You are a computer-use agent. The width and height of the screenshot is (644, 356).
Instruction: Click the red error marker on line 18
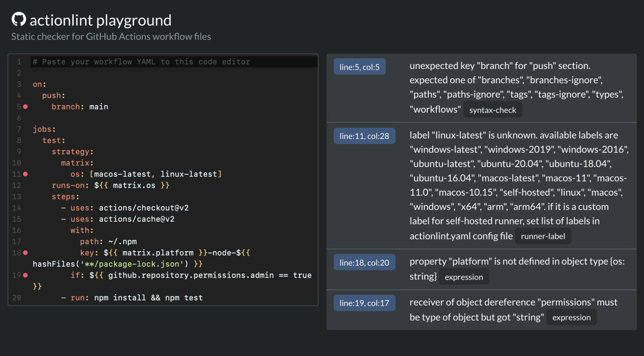(25, 252)
